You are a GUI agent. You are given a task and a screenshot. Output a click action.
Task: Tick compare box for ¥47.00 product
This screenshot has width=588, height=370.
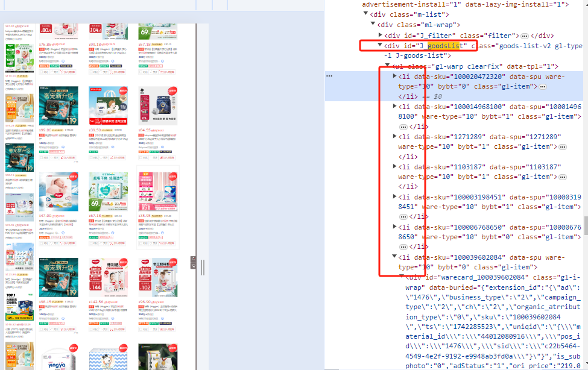41,243
